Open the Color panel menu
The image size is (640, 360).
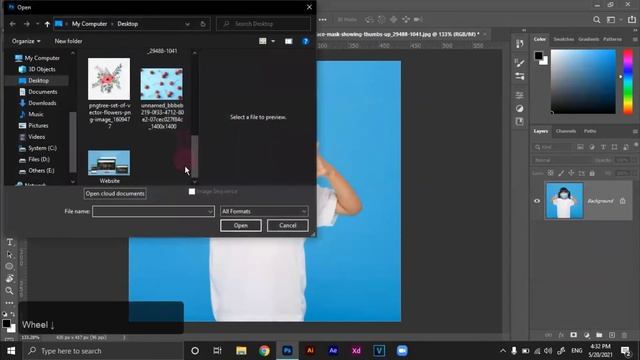[x=635, y=39]
